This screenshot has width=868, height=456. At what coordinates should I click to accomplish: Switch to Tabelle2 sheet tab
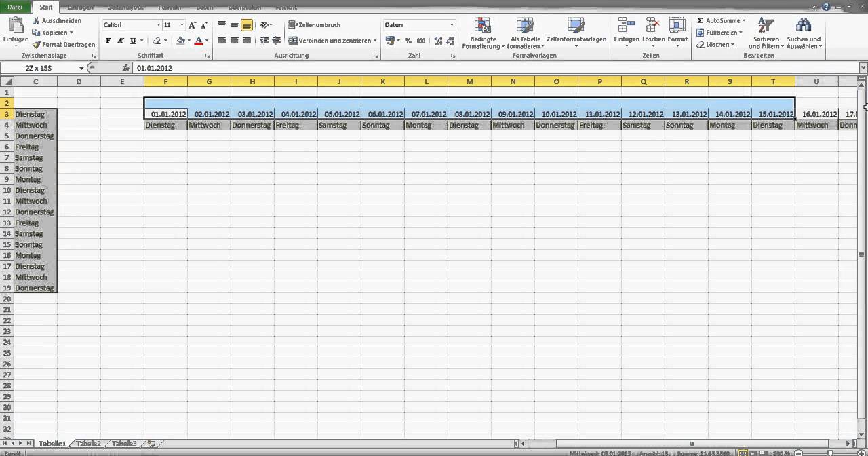pyautogui.click(x=89, y=444)
